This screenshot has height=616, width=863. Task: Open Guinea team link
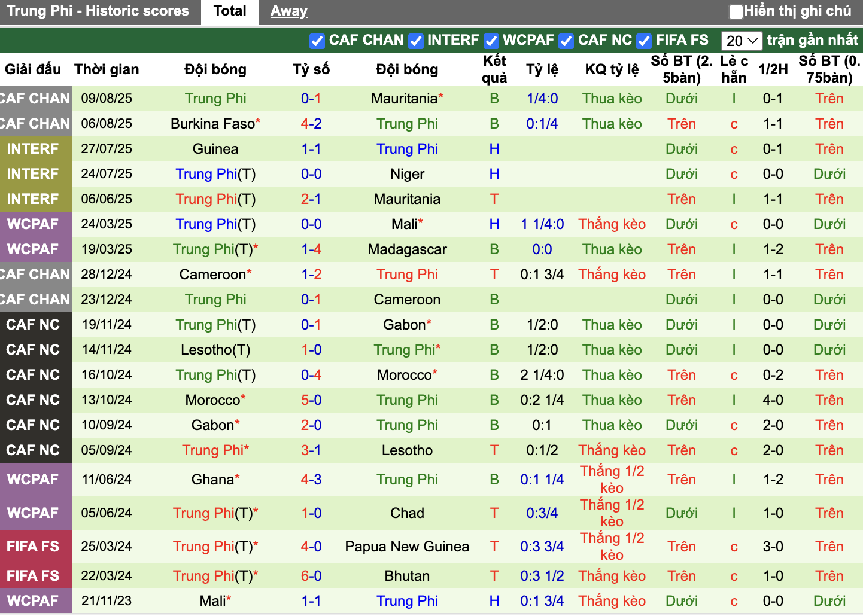215,149
